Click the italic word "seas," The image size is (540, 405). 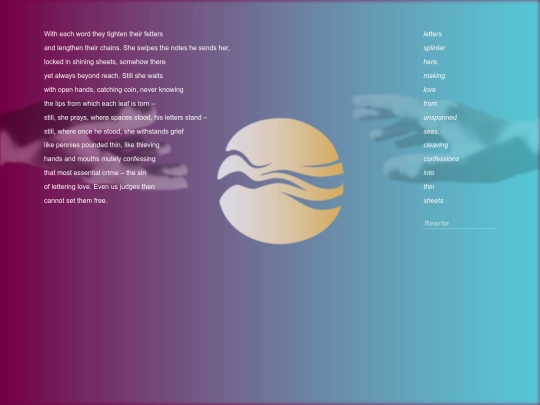click(431, 132)
